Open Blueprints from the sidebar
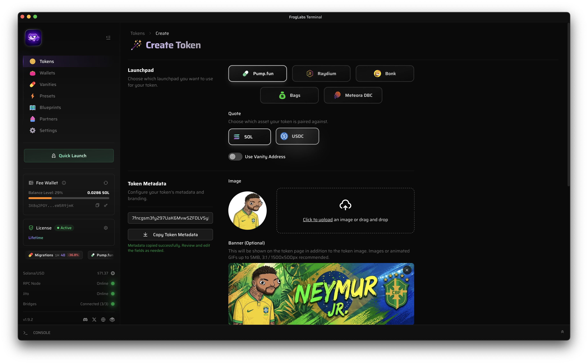 pos(69,108)
